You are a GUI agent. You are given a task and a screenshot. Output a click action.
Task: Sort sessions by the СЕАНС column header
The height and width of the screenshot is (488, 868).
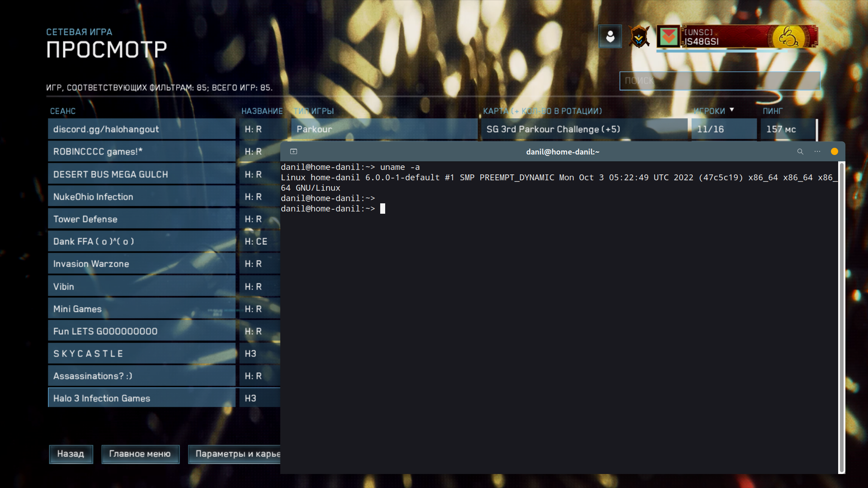coord(63,111)
